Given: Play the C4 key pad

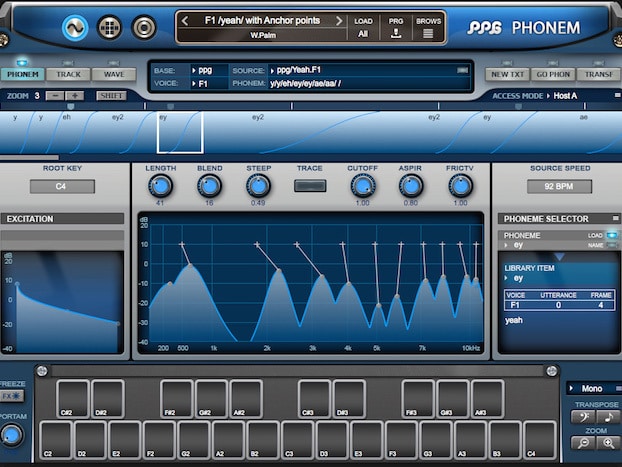Looking at the screenshot, I should (x=539, y=440).
